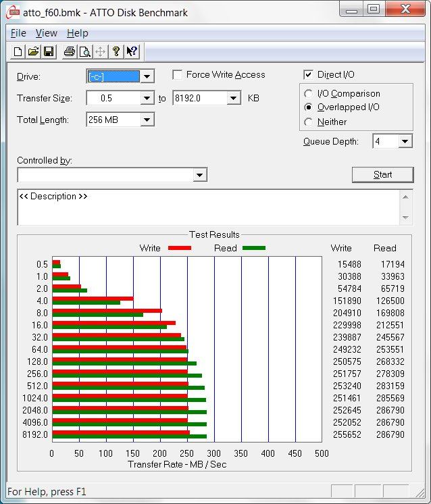
Task: Open a benchmark file via folder icon
Action: [x=33, y=51]
